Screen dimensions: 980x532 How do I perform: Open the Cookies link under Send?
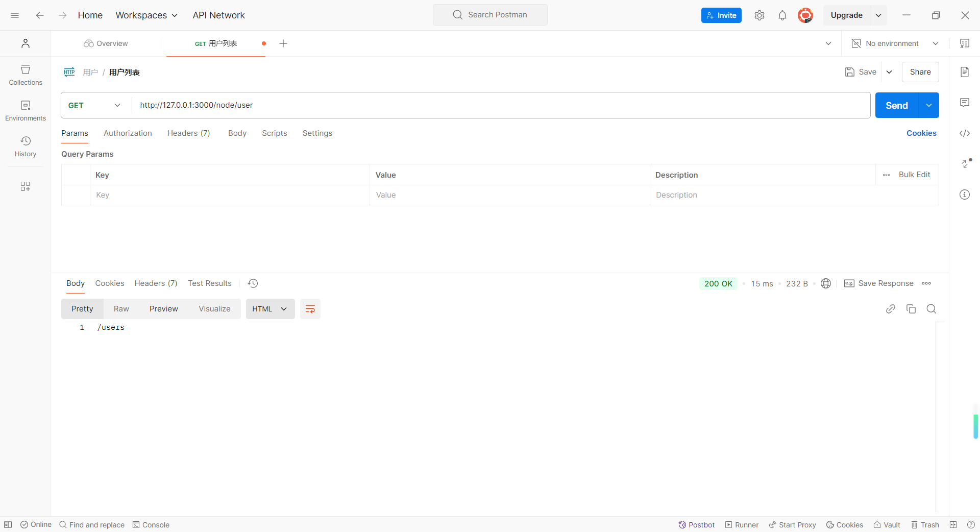[921, 133]
